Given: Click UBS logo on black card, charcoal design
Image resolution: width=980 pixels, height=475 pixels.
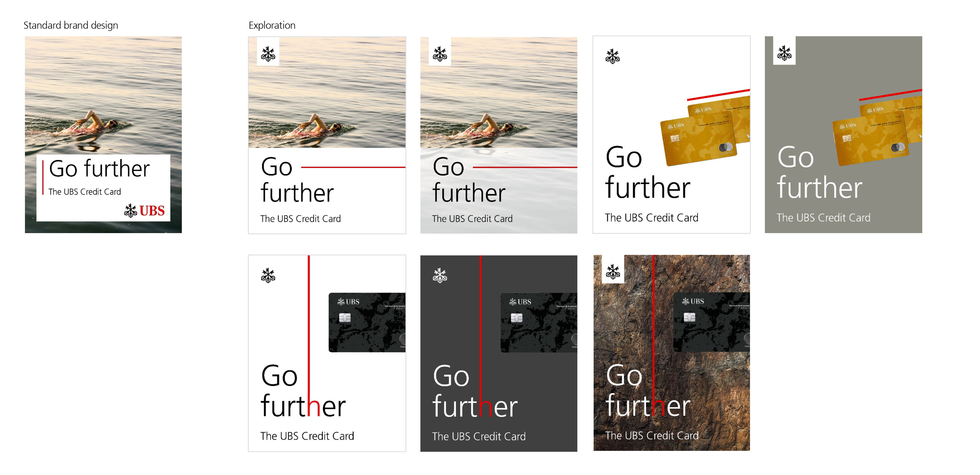Looking at the screenshot, I should pyautogui.click(x=520, y=302).
